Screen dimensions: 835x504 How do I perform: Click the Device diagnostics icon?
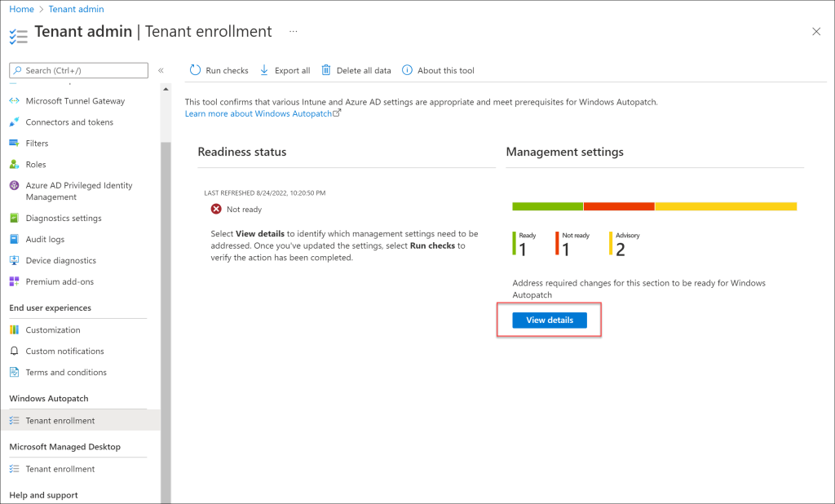click(x=15, y=260)
